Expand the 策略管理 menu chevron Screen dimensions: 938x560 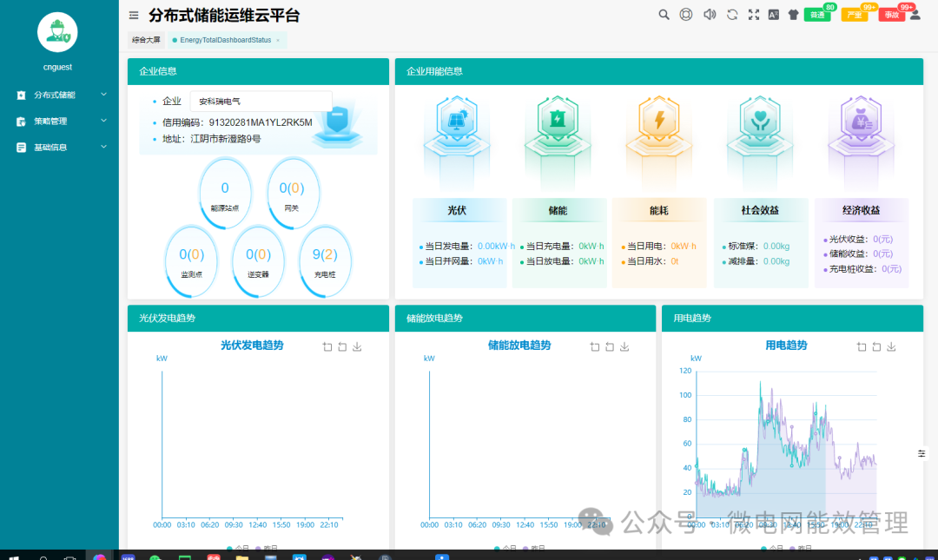[x=103, y=121]
